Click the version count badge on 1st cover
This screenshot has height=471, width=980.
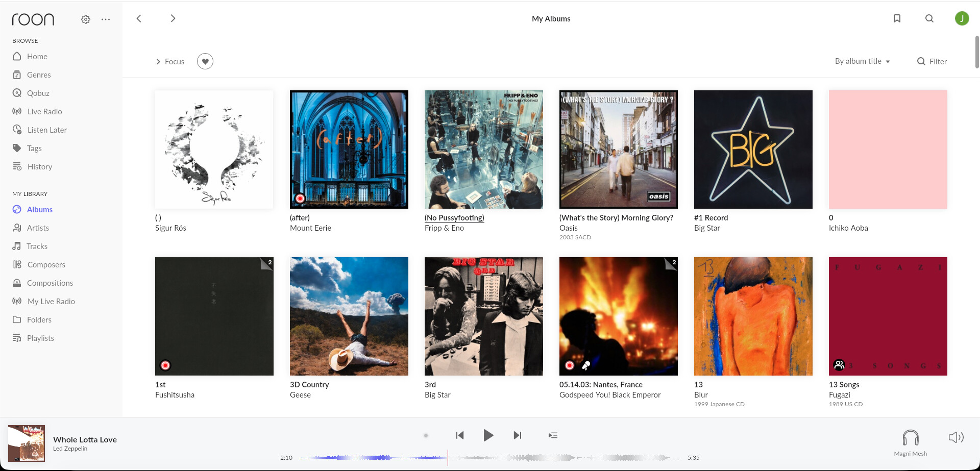(267, 263)
